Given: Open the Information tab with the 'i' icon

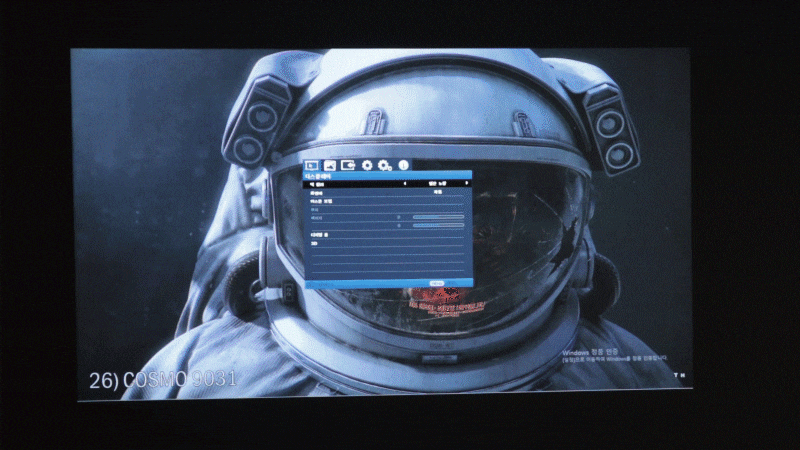Looking at the screenshot, I should (404, 165).
